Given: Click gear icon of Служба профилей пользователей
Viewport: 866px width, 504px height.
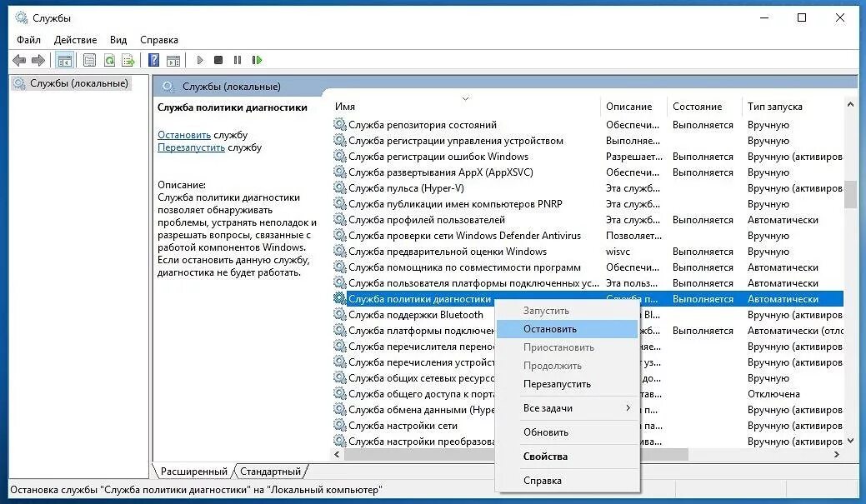Looking at the screenshot, I should 340,220.
